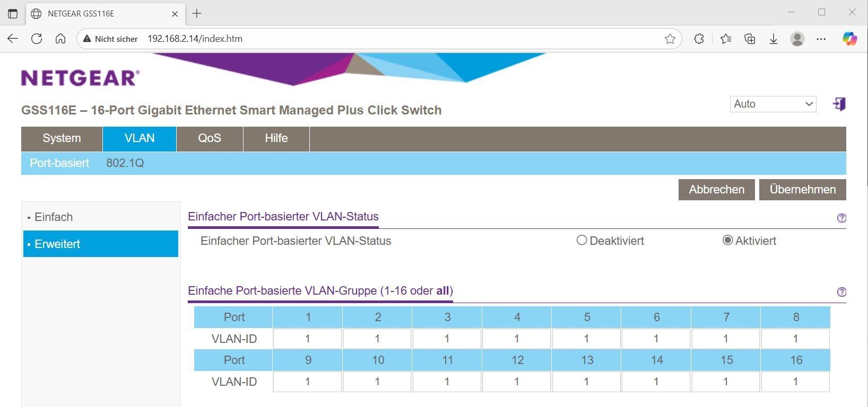Choose Erweitert in the sidebar
The image size is (868, 407).
101,244
